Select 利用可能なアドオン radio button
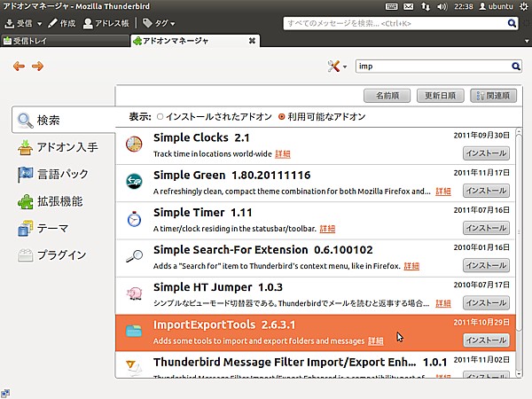The image size is (532, 399). click(x=281, y=117)
